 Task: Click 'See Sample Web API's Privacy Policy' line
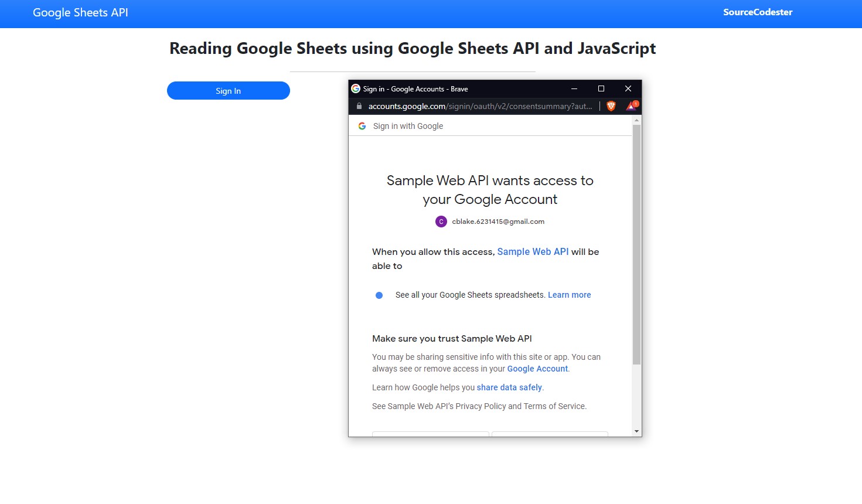[x=479, y=406]
